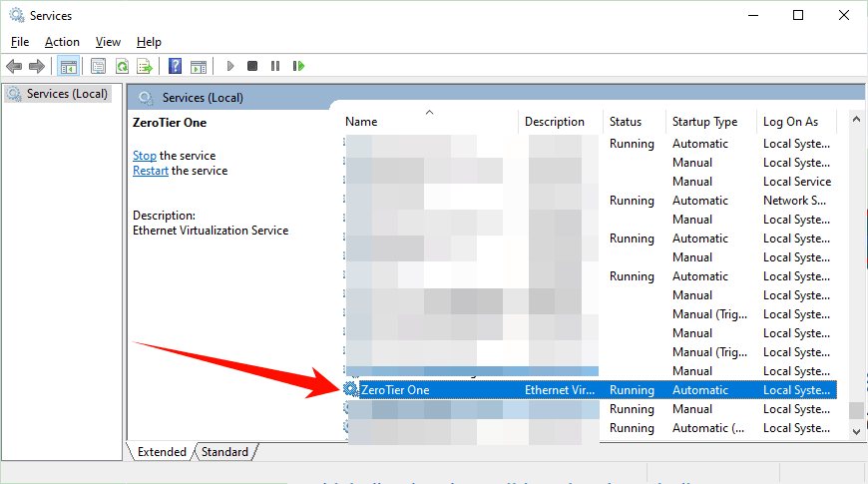Open the File menu
The width and height of the screenshot is (868, 484).
coord(20,42)
